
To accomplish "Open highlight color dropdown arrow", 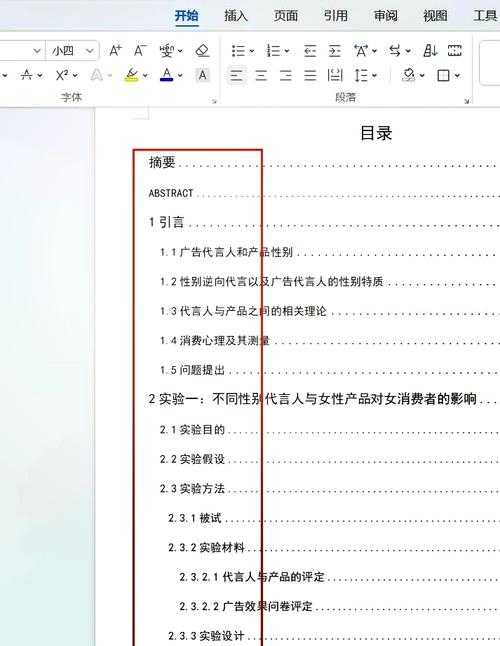I will point(145,75).
